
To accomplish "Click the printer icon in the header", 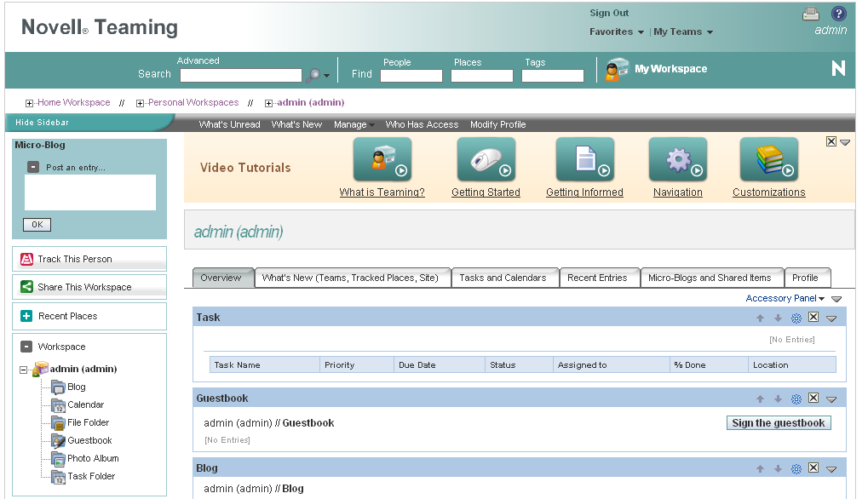I will tap(810, 14).
